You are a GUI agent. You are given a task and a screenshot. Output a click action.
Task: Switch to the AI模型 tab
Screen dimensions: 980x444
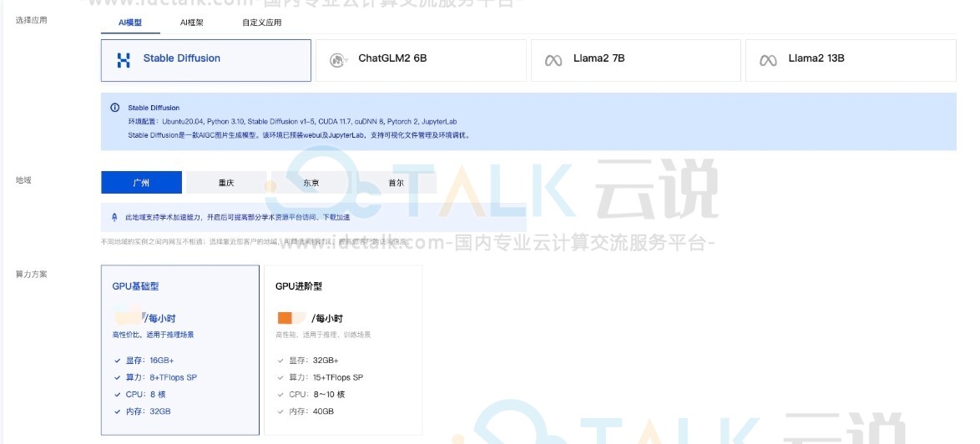click(130, 23)
